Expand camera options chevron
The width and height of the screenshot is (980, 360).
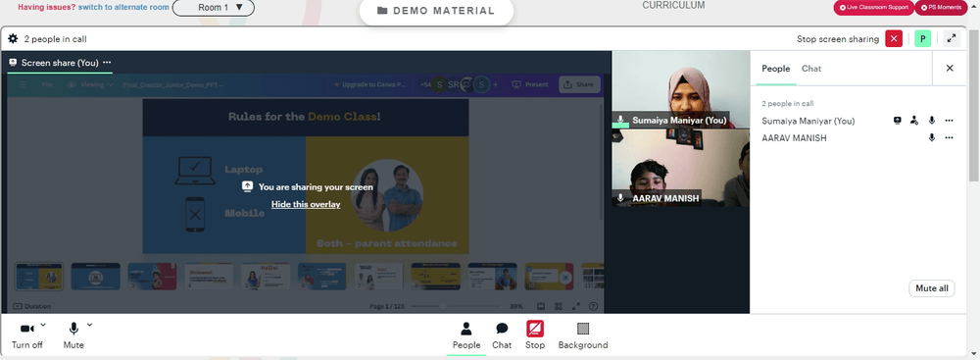pos(43,325)
